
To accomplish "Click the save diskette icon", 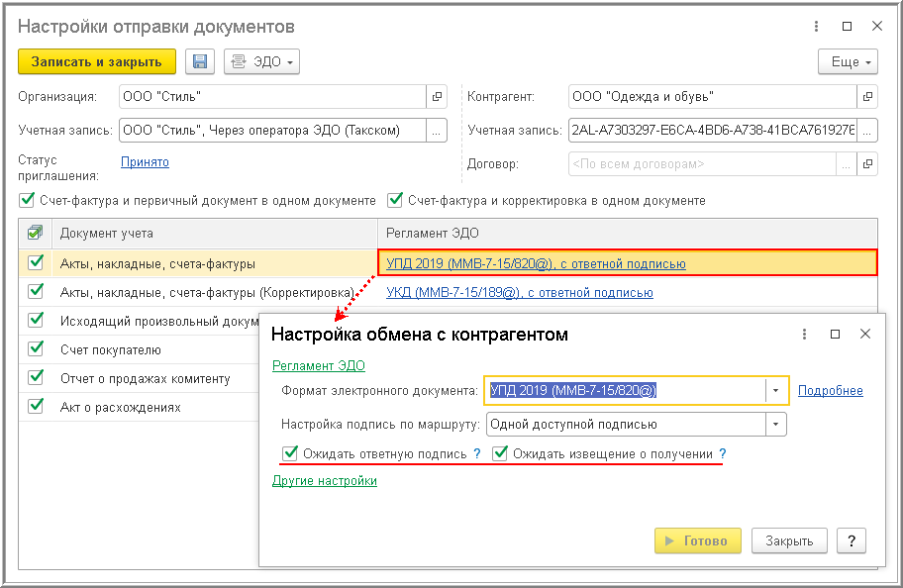I will (x=200, y=62).
